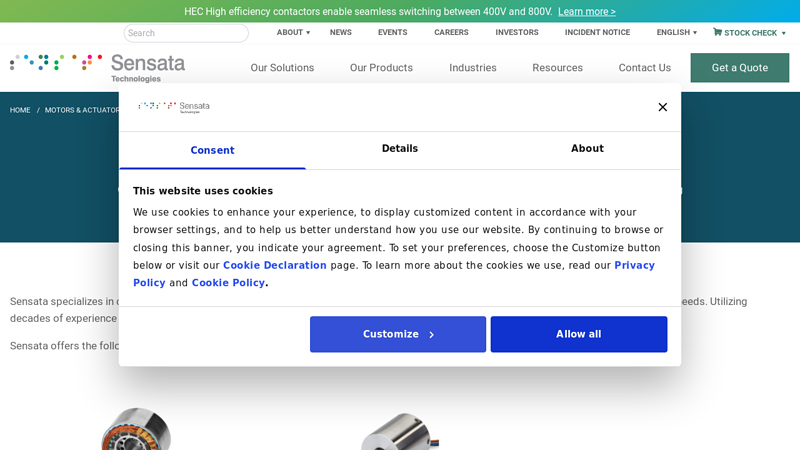Open the Cookie Declaration link
Viewport: 800px width, 450px height.
tap(274, 266)
